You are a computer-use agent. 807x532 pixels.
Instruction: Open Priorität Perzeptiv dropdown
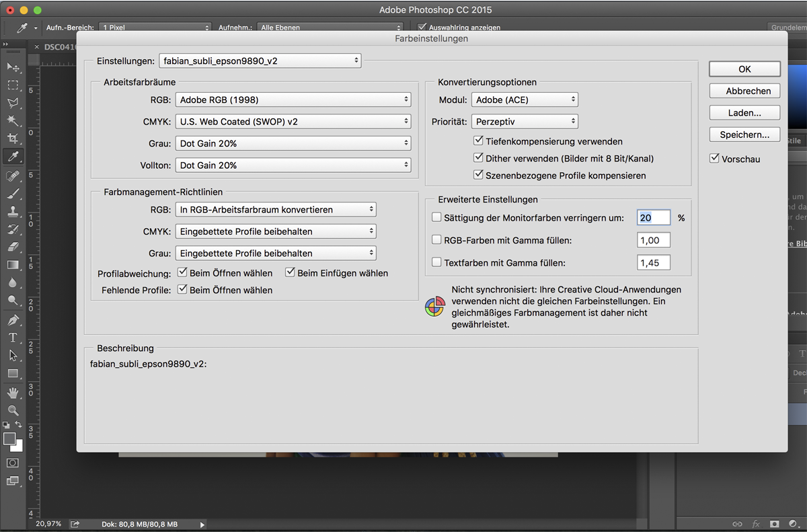[525, 122]
